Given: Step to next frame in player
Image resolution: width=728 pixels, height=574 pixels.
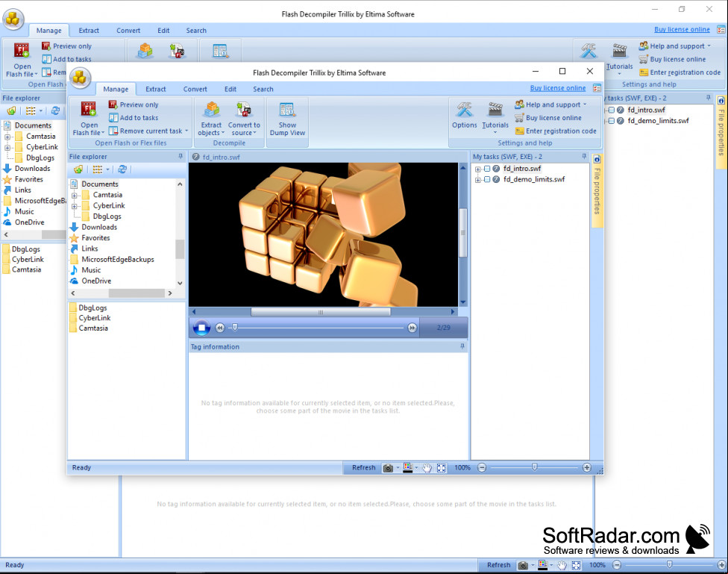Looking at the screenshot, I should click(412, 328).
